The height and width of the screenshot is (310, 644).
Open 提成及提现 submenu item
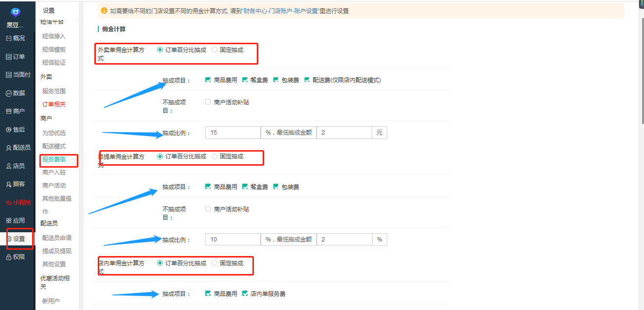57,251
